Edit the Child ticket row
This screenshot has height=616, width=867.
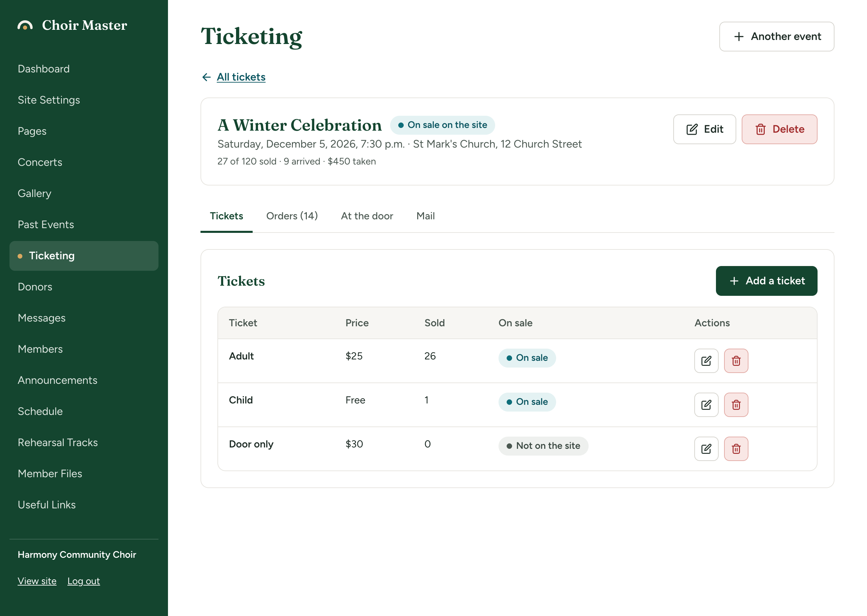tap(706, 405)
